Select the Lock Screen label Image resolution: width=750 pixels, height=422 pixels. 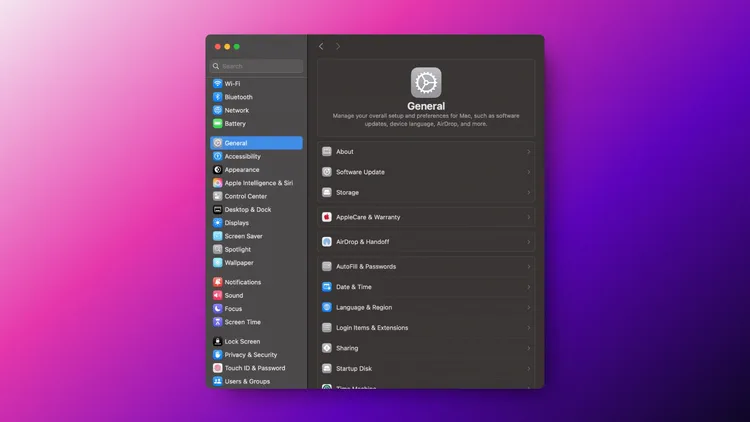(x=243, y=342)
